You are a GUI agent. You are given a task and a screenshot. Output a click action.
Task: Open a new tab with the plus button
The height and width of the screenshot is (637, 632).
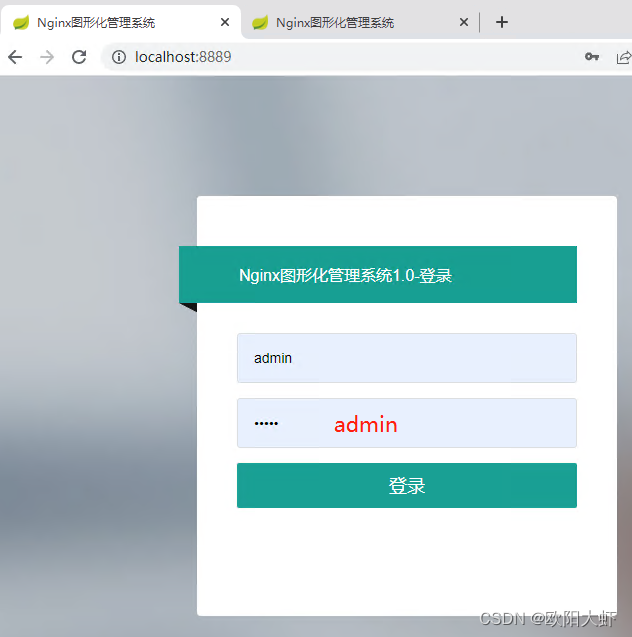[x=502, y=22]
